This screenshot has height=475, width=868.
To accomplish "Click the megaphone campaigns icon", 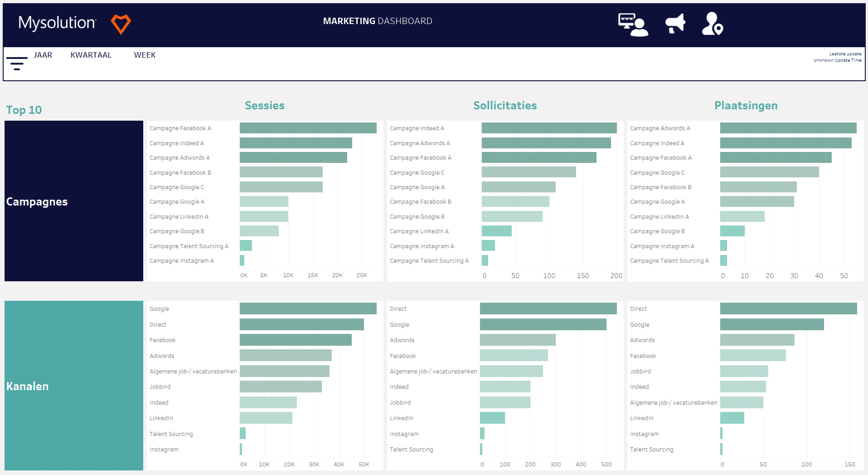I will (675, 24).
